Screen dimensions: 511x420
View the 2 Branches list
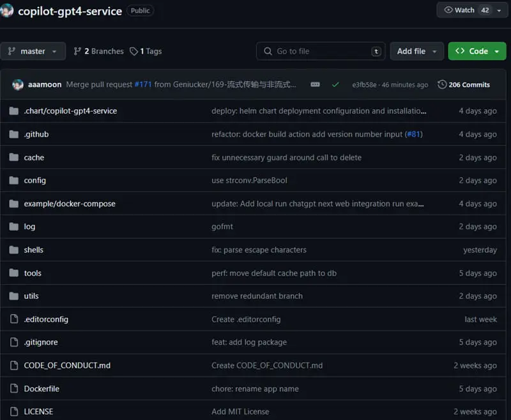pyautogui.click(x=99, y=51)
